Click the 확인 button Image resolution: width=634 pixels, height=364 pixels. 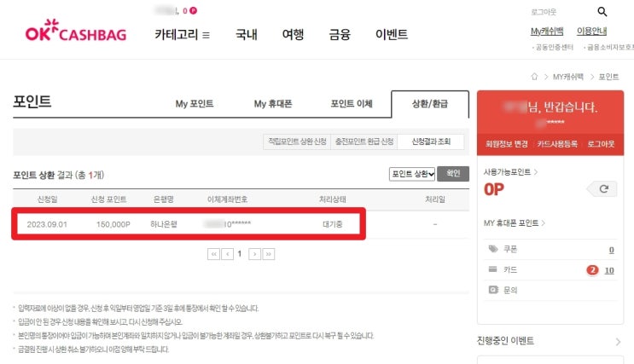453,174
